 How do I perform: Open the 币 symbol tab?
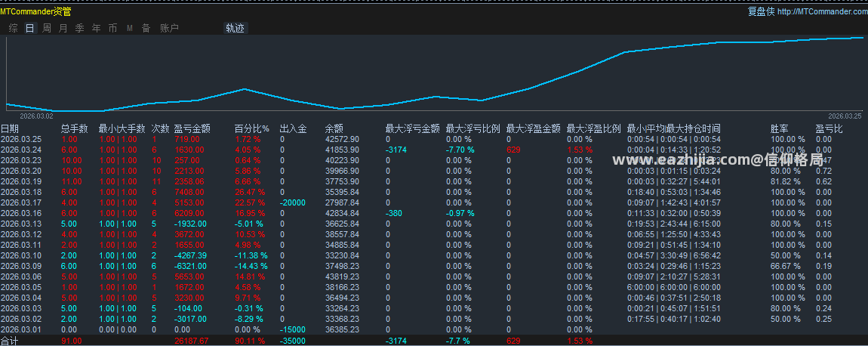113,28
